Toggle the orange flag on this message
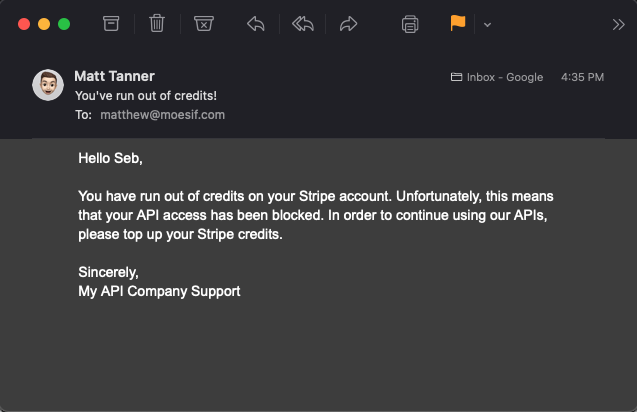 (x=458, y=23)
